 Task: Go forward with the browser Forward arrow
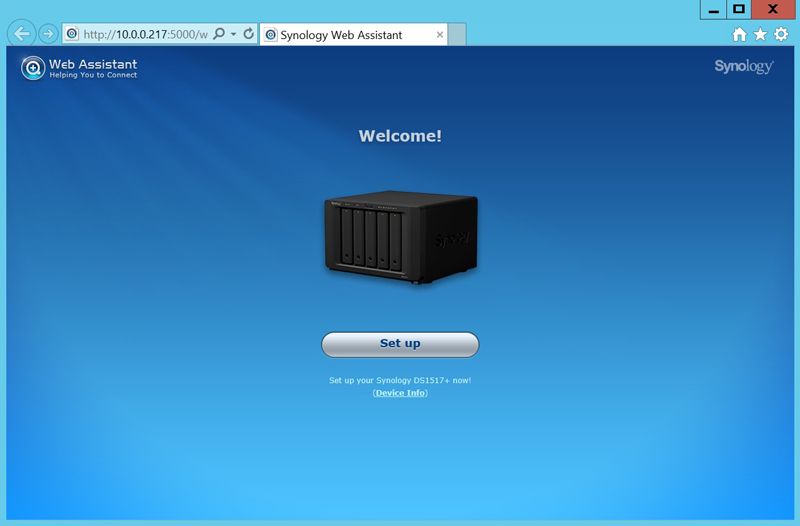click(x=48, y=34)
